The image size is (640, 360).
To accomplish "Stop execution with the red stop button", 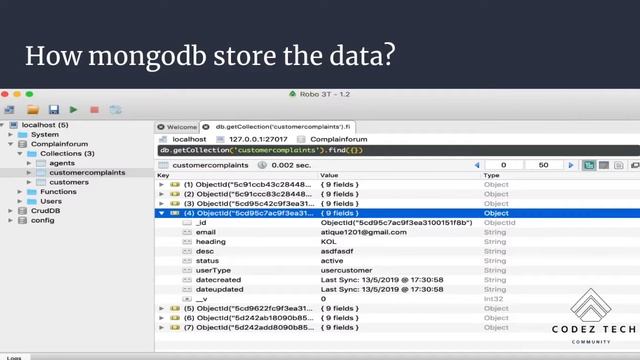I will point(94,110).
